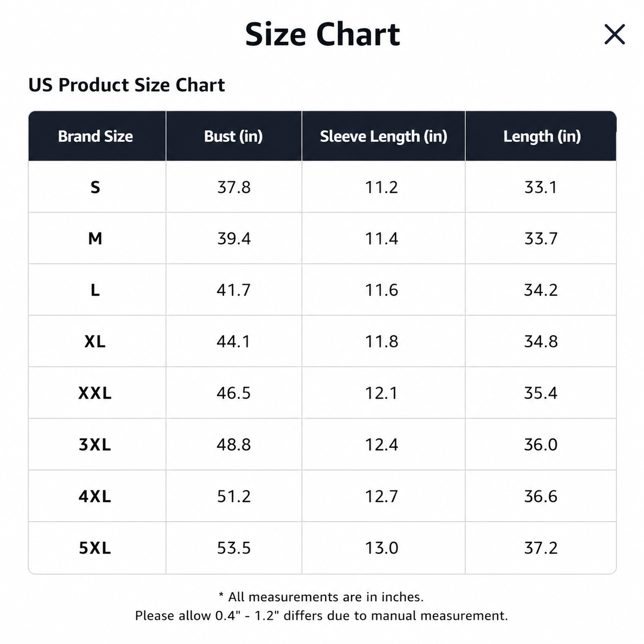Click the manual measurement disclaimer note
Image resolution: width=644 pixels, height=644 pixels.
[x=321, y=615]
